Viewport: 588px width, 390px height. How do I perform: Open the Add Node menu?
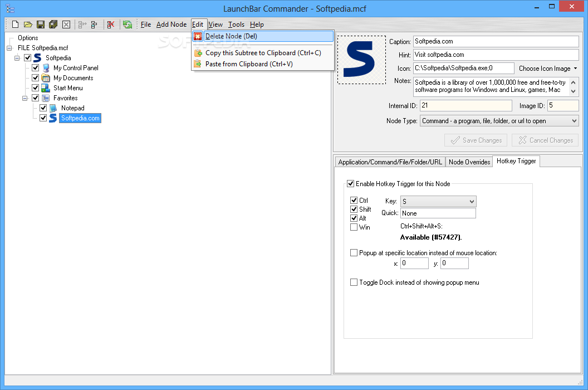pos(171,25)
